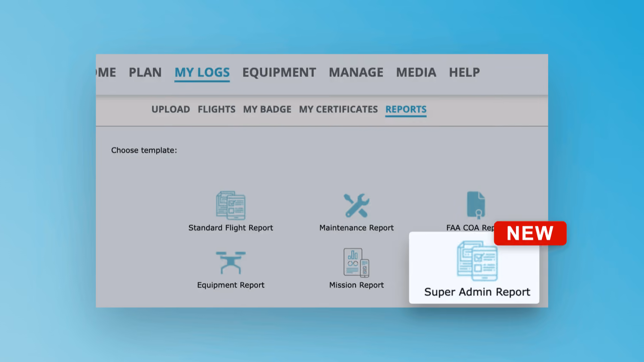
Task: Open the MY LOGS menu
Action: [202, 72]
